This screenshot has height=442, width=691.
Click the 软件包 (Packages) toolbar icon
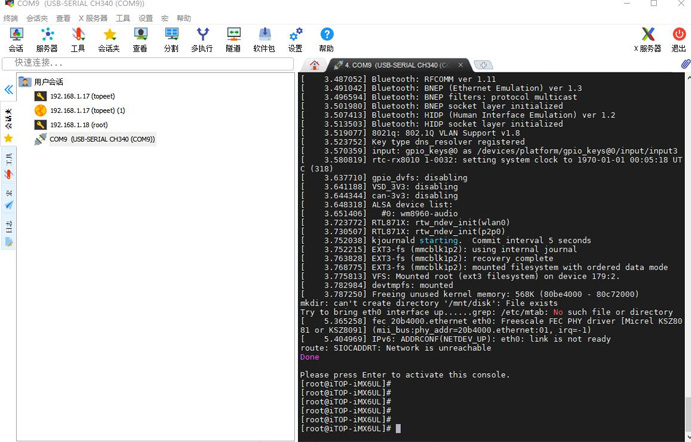264,39
